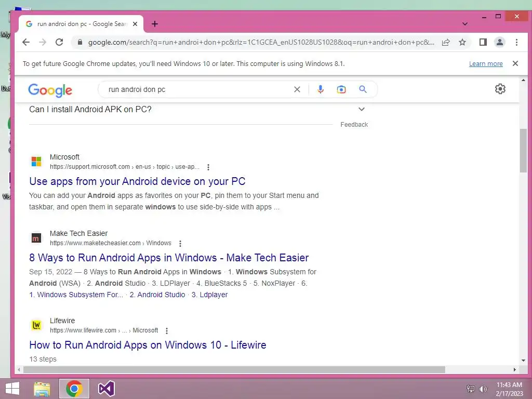Select the "run androi don pc" tab
The image size is (532, 399).
pyautogui.click(x=82, y=24)
